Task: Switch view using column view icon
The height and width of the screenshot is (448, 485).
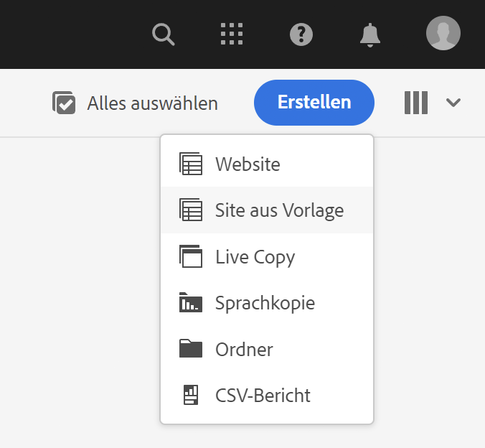Action: tap(416, 103)
